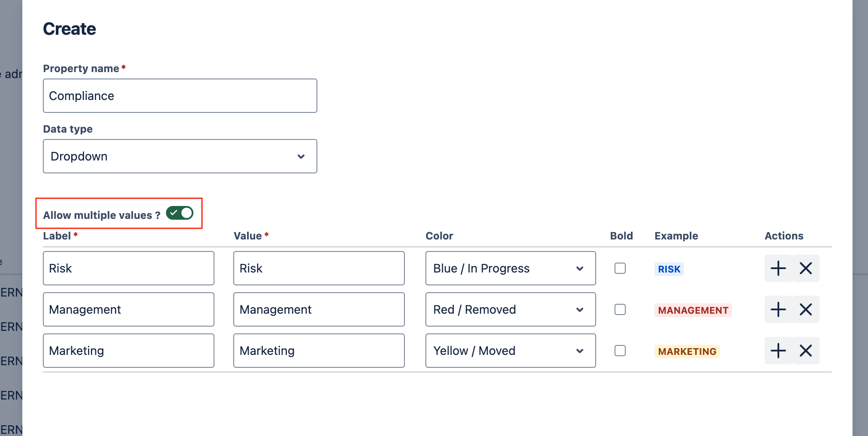Click the yellow MARKETING example badge
The width and height of the screenshot is (868, 436).
687,351
